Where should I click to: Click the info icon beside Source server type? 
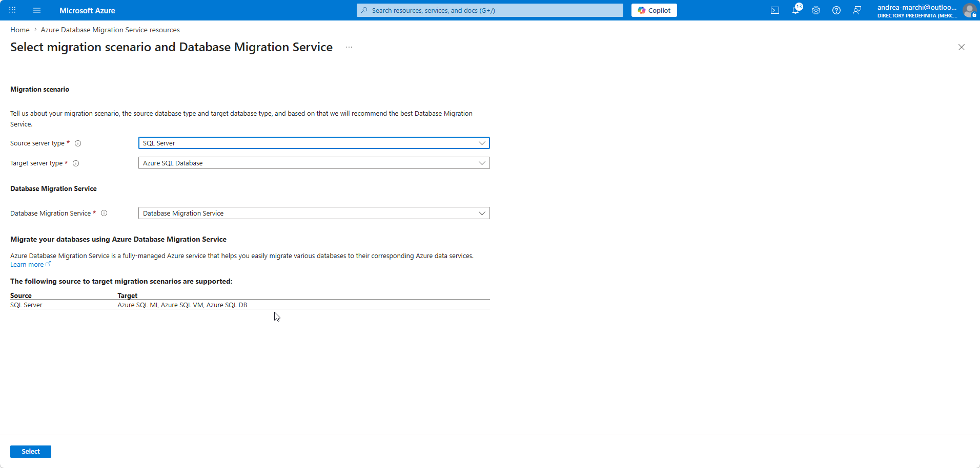78,143
